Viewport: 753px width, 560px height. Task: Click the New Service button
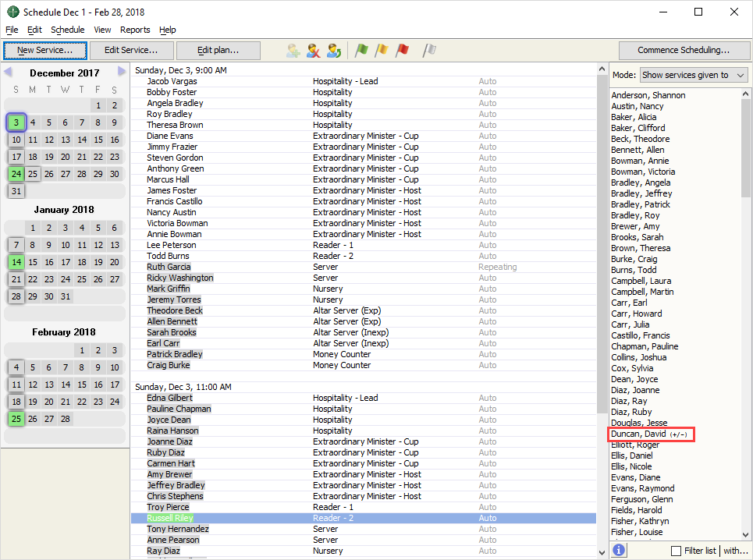point(44,50)
